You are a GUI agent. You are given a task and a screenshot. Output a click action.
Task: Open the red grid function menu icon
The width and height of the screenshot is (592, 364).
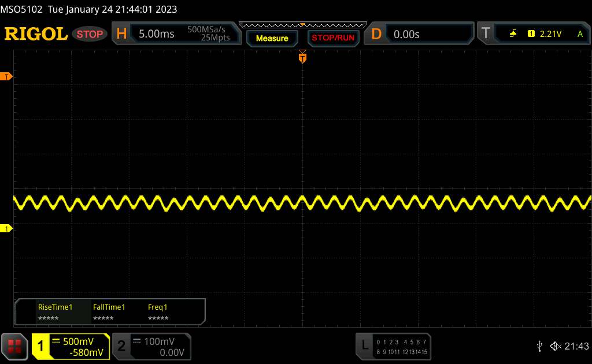[14, 346]
